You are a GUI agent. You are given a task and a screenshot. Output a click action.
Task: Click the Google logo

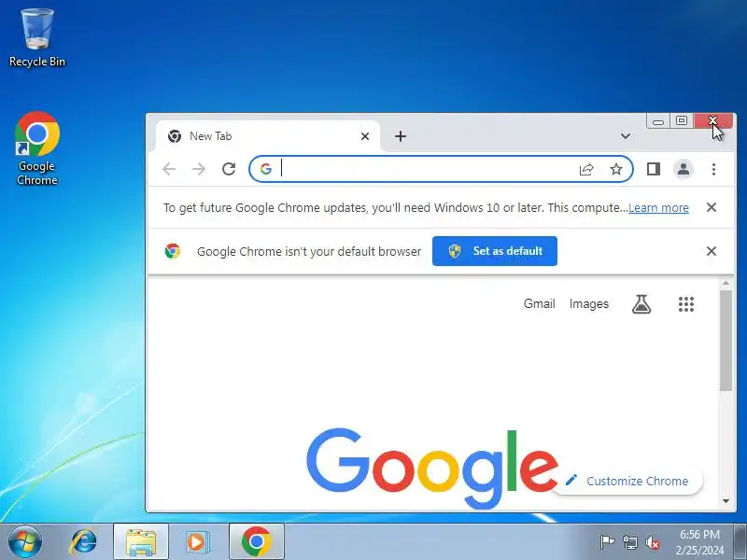(432, 469)
